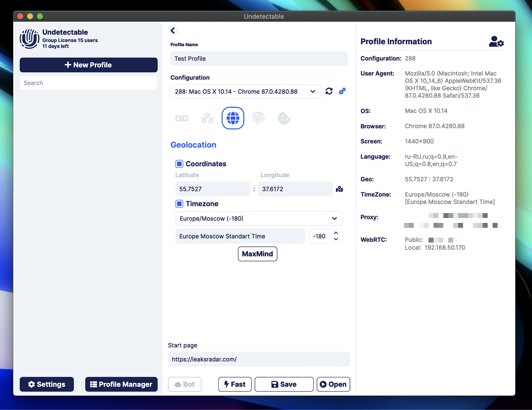Switch to the Fingerprint tab icon

(258, 118)
